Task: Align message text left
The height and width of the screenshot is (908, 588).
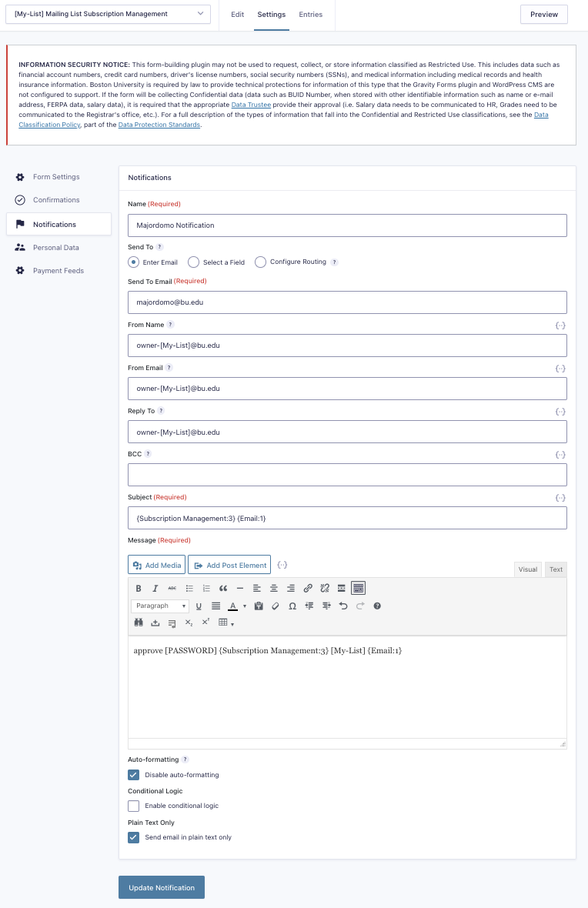Action: pyautogui.click(x=256, y=589)
